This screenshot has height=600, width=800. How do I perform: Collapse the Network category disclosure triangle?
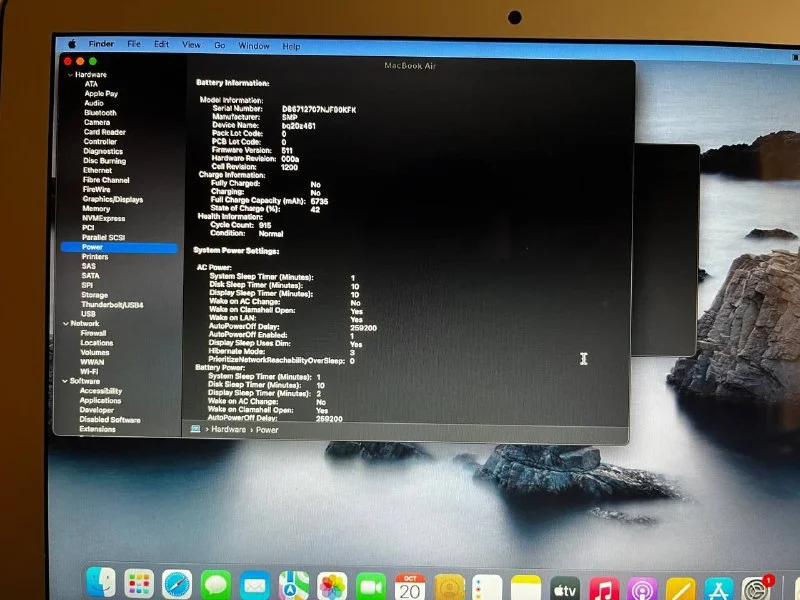point(65,324)
